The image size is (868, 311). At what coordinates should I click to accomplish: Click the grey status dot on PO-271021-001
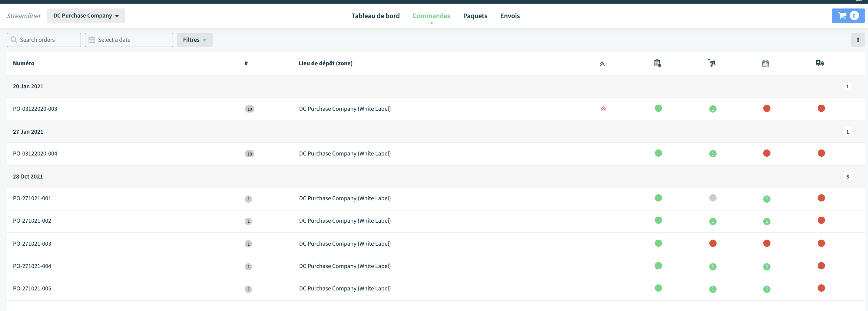point(713,198)
